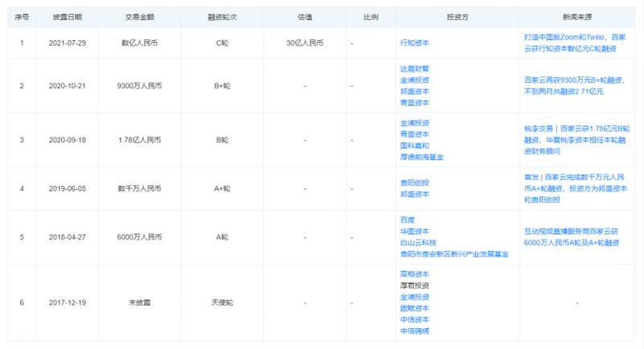Open the 启赋资本 investor link

415,309
